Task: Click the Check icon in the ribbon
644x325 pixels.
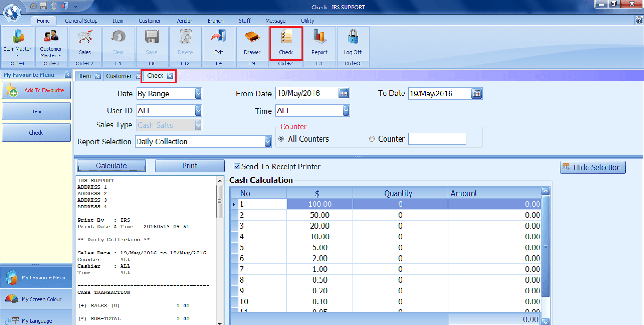Action: click(x=286, y=42)
